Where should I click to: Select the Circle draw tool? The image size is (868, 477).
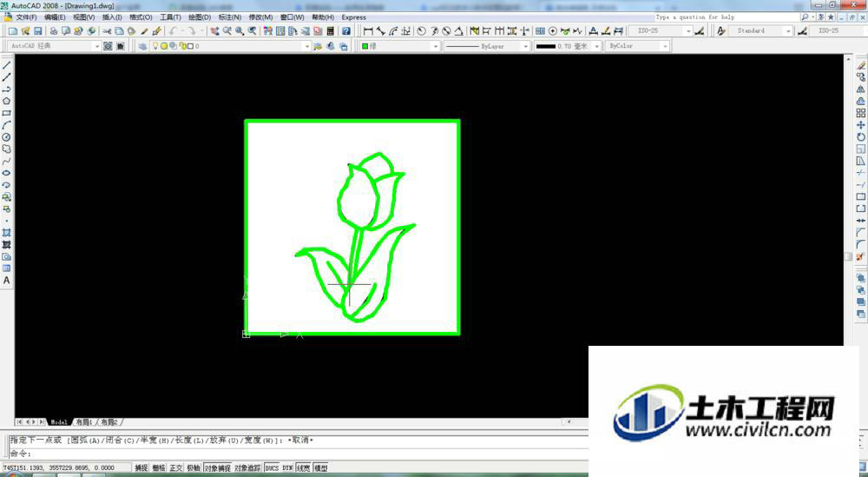pos(7,136)
